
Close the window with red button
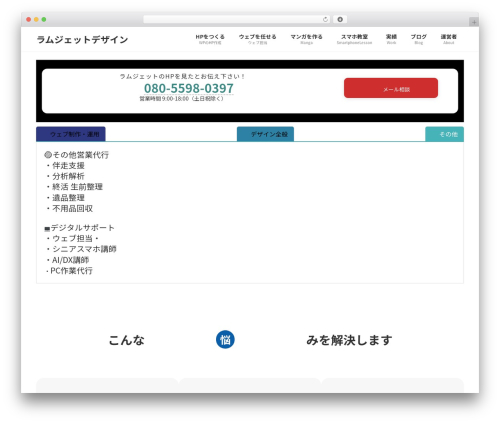click(29, 20)
